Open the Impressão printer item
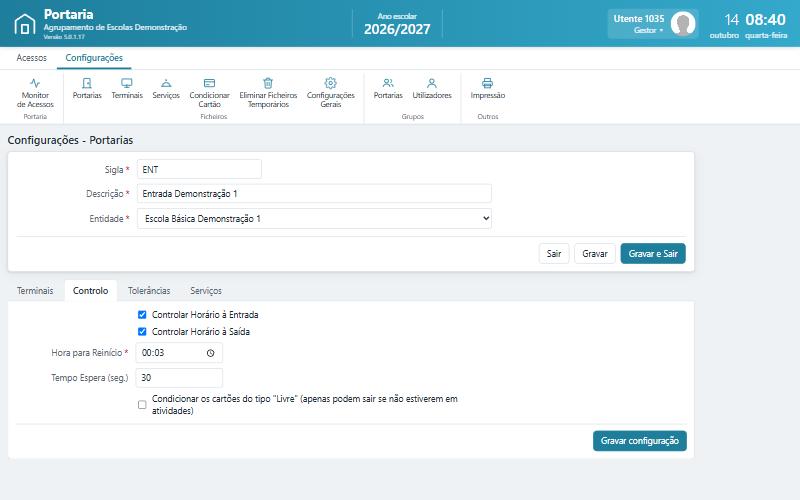The height and width of the screenshot is (500, 800). coord(488,88)
